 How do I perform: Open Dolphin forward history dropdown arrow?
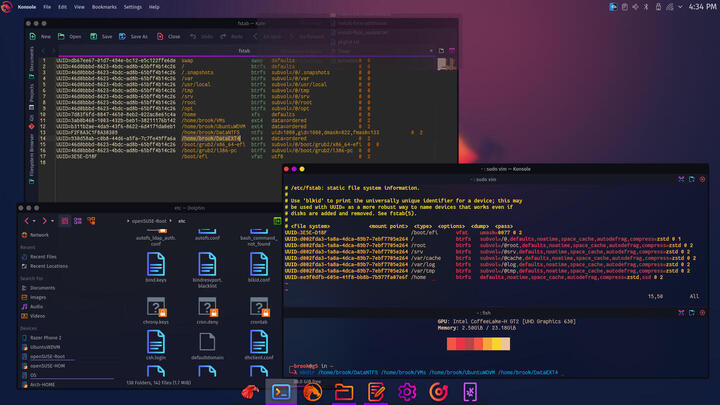pyautogui.click(x=52, y=221)
